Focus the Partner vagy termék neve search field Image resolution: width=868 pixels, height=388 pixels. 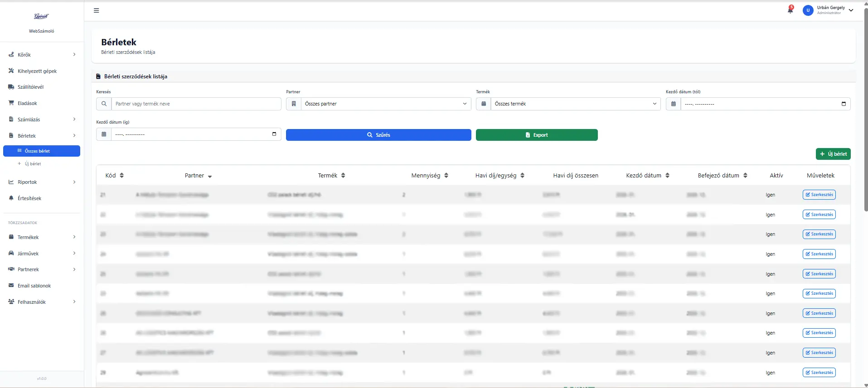click(196, 104)
